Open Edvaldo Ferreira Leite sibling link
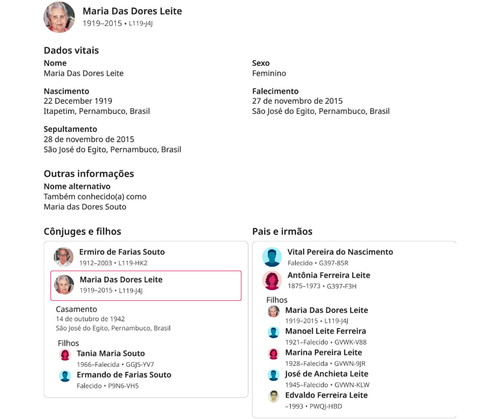 (326, 395)
